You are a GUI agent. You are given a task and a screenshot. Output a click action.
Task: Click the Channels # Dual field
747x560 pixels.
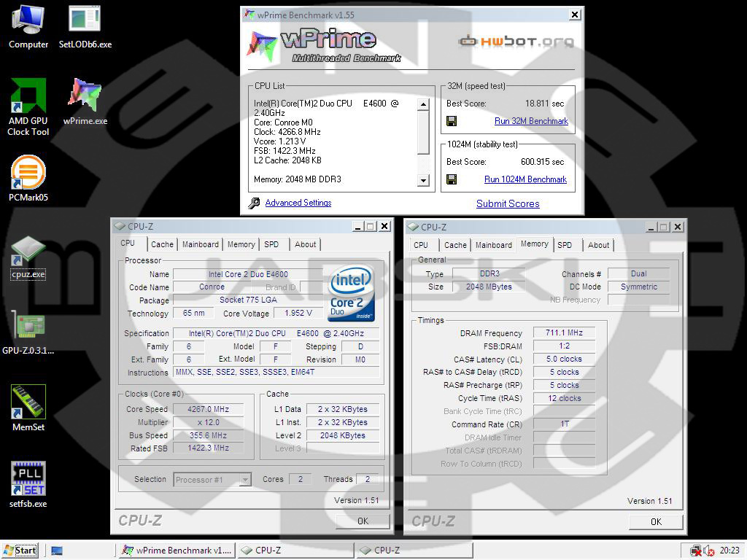pos(638,274)
